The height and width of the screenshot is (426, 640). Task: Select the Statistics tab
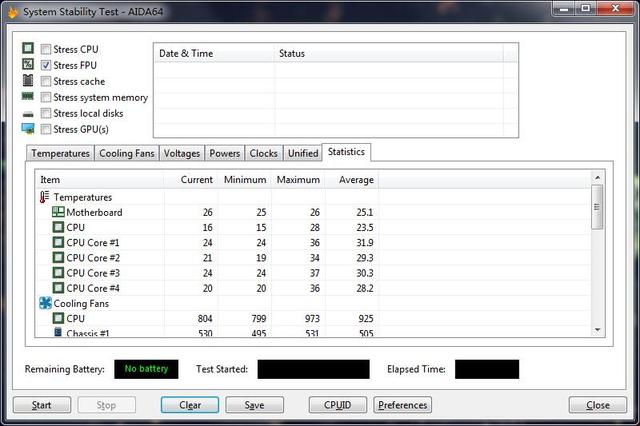(x=347, y=152)
